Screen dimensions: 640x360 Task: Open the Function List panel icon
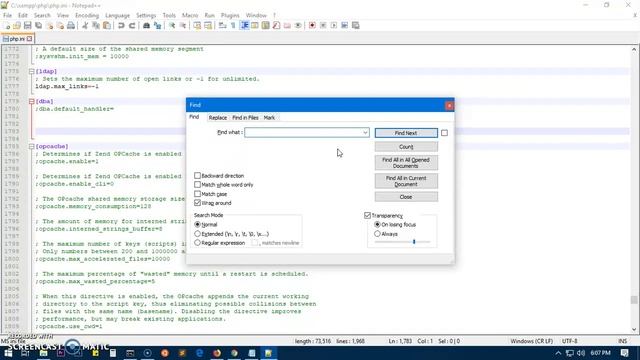276,25
